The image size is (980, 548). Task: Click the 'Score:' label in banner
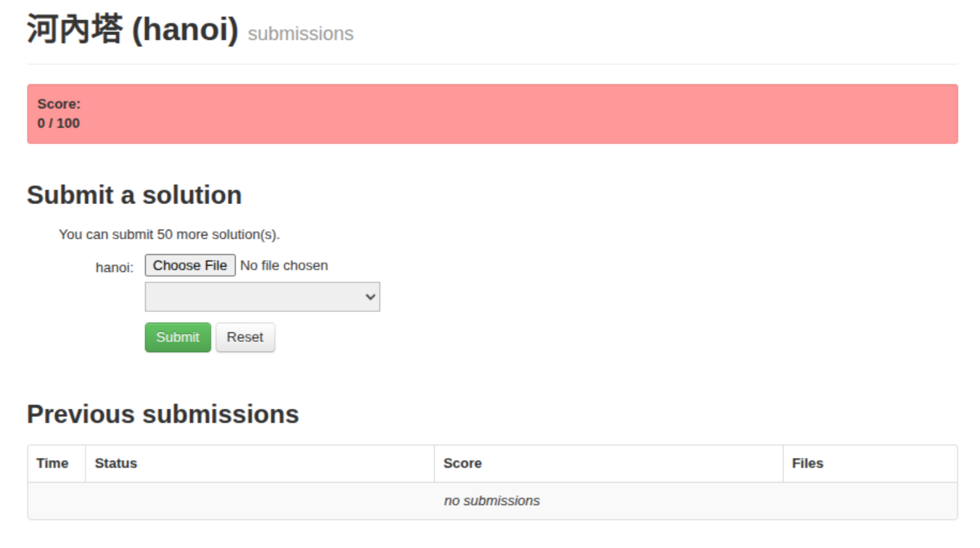click(x=59, y=104)
